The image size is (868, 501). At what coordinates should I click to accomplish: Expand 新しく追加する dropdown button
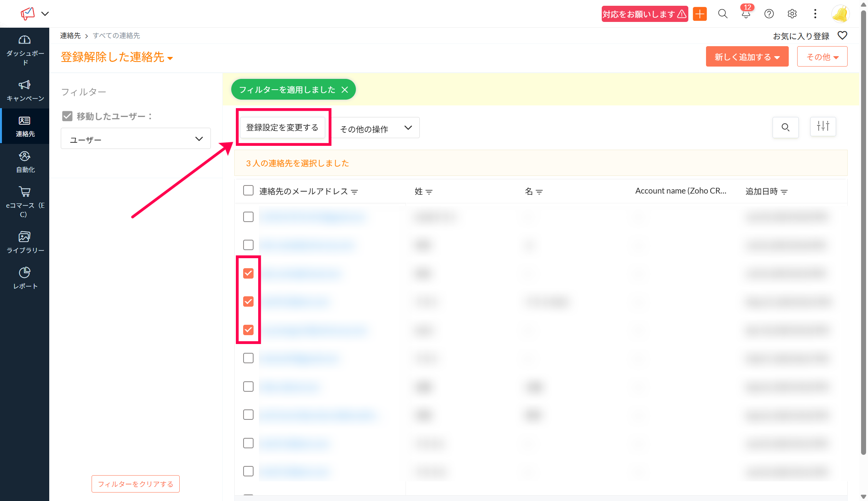coord(747,57)
